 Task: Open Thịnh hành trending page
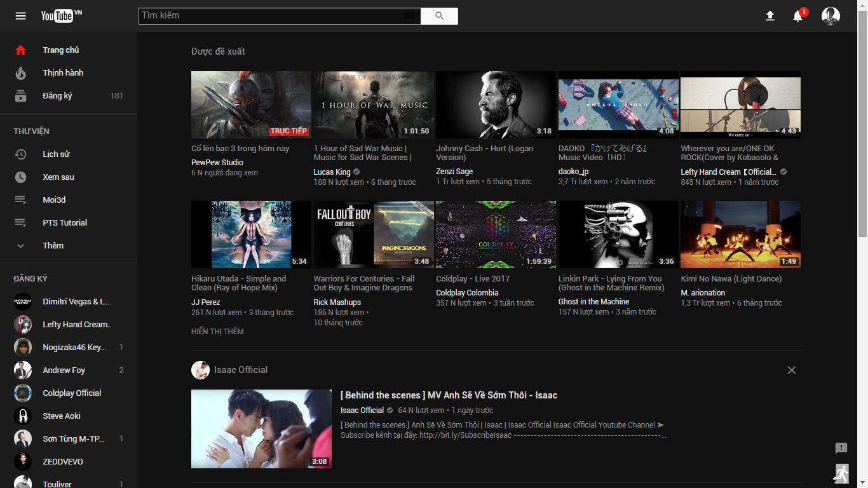click(x=69, y=73)
